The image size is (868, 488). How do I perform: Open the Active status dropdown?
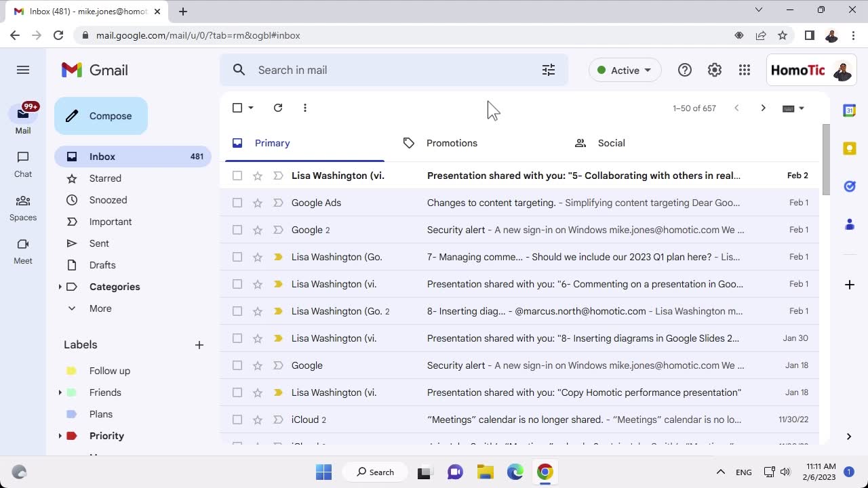tap(625, 70)
